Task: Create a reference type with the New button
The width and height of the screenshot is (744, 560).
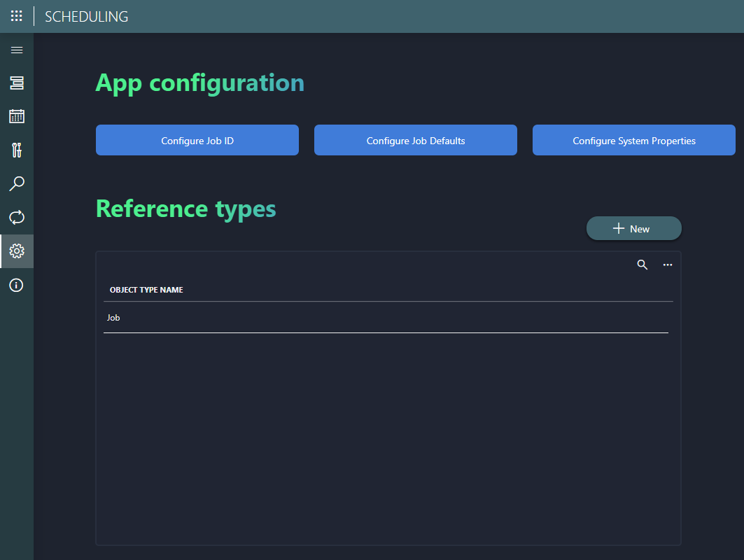Action: [x=633, y=228]
